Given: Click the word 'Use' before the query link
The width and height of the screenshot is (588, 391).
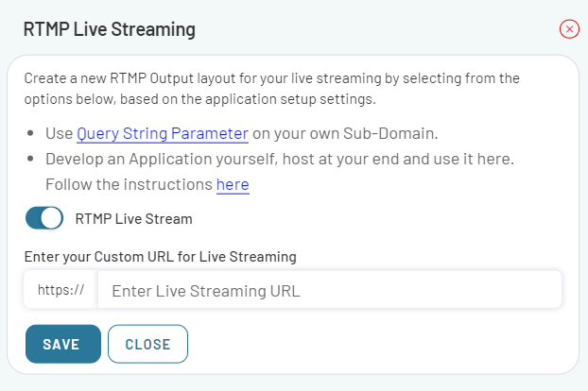Looking at the screenshot, I should coord(60,133).
